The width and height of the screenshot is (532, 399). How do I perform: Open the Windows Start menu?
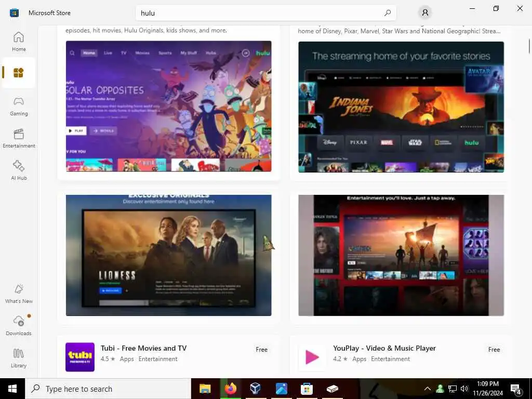coord(12,389)
